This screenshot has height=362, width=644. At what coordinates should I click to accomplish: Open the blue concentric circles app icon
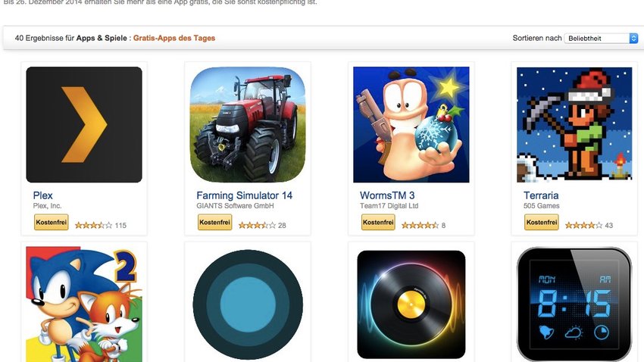248,304
